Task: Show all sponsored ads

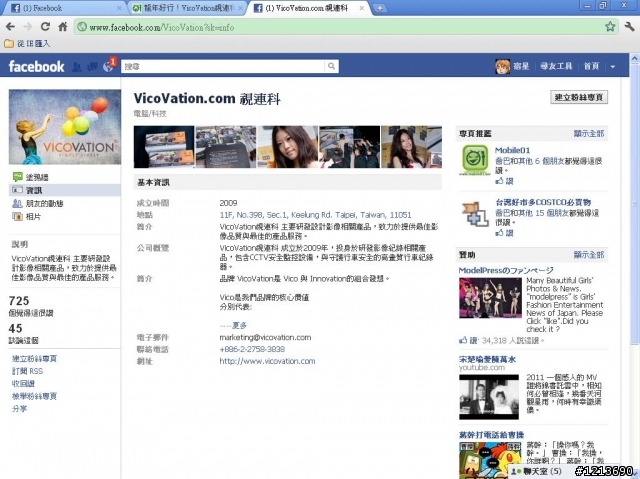Action: [588, 255]
